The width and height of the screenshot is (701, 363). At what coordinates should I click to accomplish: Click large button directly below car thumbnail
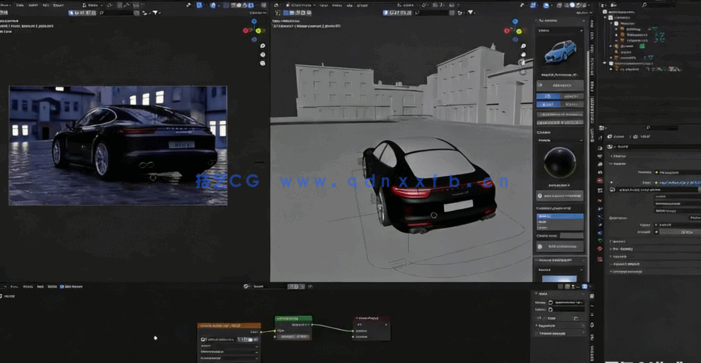(x=560, y=85)
